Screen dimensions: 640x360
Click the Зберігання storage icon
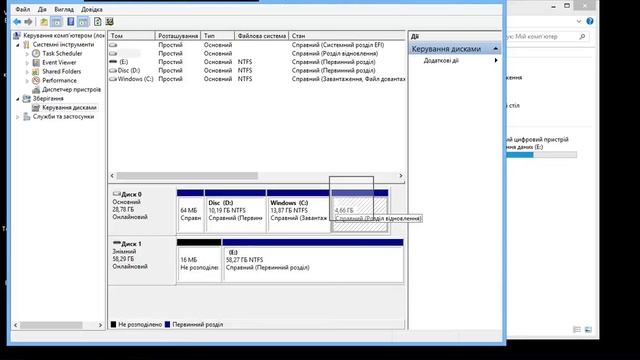(x=27, y=98)
